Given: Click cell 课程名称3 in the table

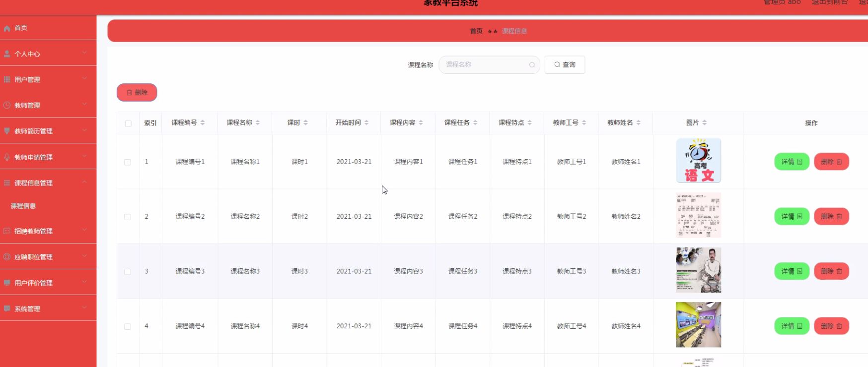Looking at the screenshot, I should [245, 271].
